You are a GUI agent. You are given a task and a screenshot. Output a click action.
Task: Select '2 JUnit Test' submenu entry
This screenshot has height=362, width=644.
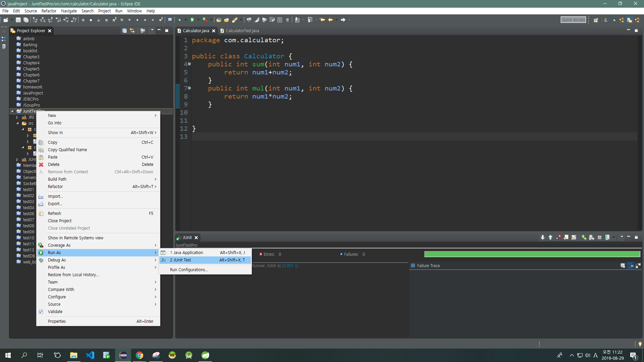[180, 260]
